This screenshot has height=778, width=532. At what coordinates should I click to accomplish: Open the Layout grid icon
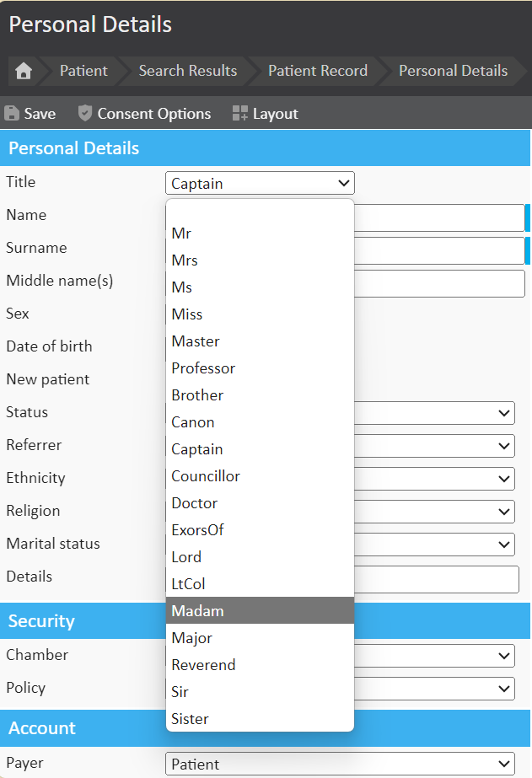coord(240,114)
